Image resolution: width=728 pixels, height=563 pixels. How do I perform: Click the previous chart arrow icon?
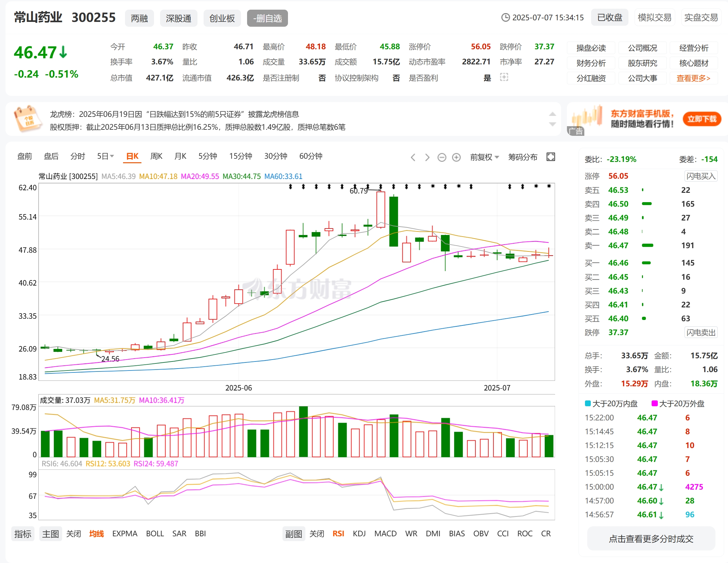(413, 157)
